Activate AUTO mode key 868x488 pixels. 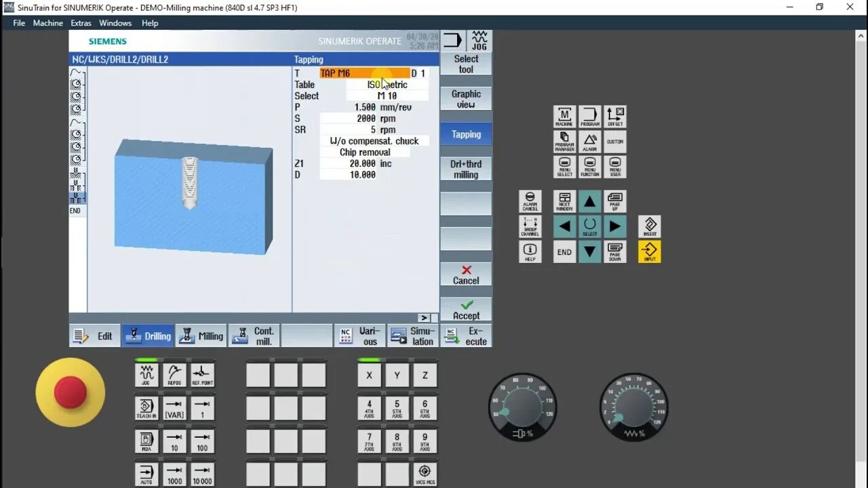tap(146, 474)
